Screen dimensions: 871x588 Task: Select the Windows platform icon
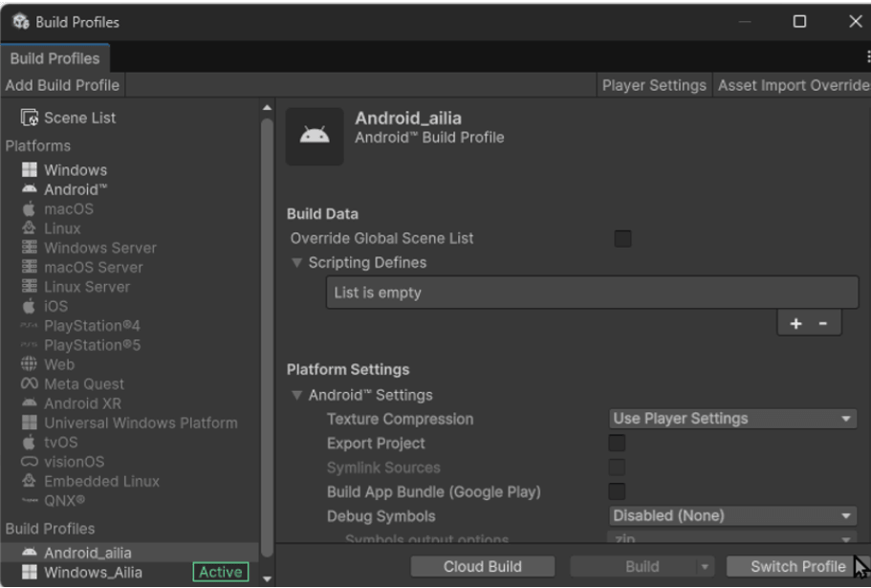(30, 169)
